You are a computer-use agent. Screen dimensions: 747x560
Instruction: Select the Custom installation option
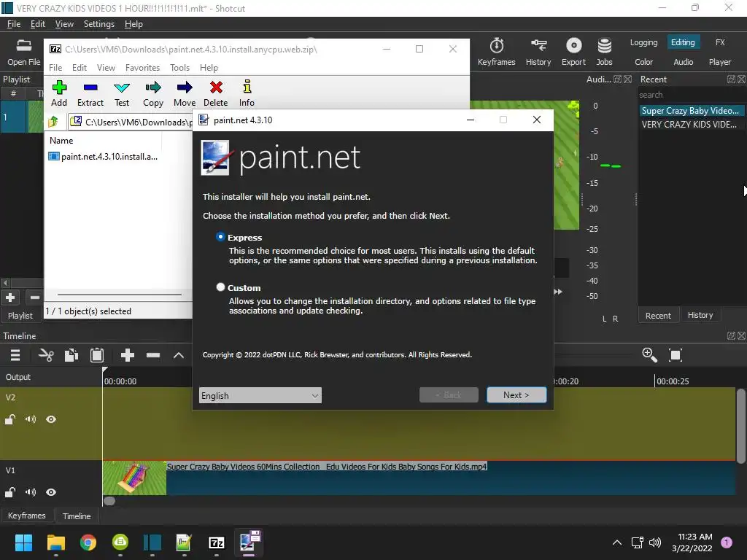[x=220, y=287]
